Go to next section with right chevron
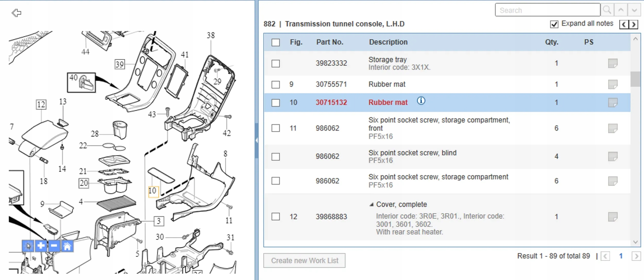The width and height of the screenshot is (644, 280). click(x=634, y=25)
